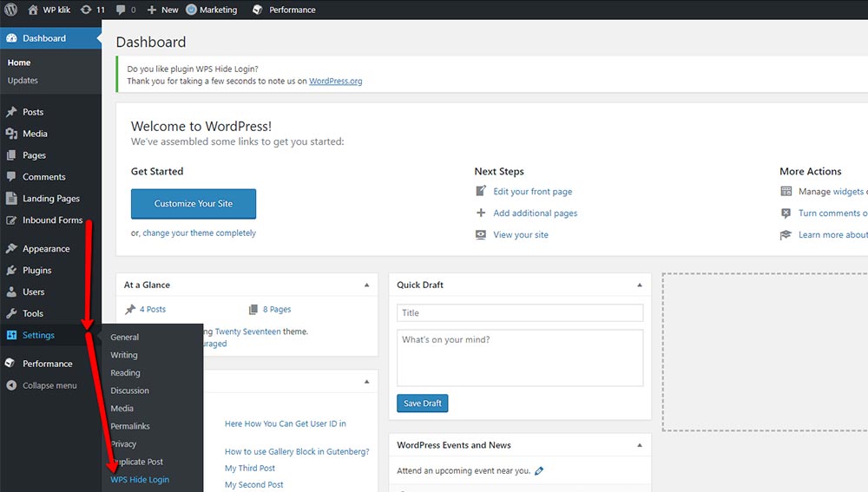Image resolution: width=868 pixels, height=492 pixels.
Task: Collapse the At a Glance widget
Action: tap(366, 285)
